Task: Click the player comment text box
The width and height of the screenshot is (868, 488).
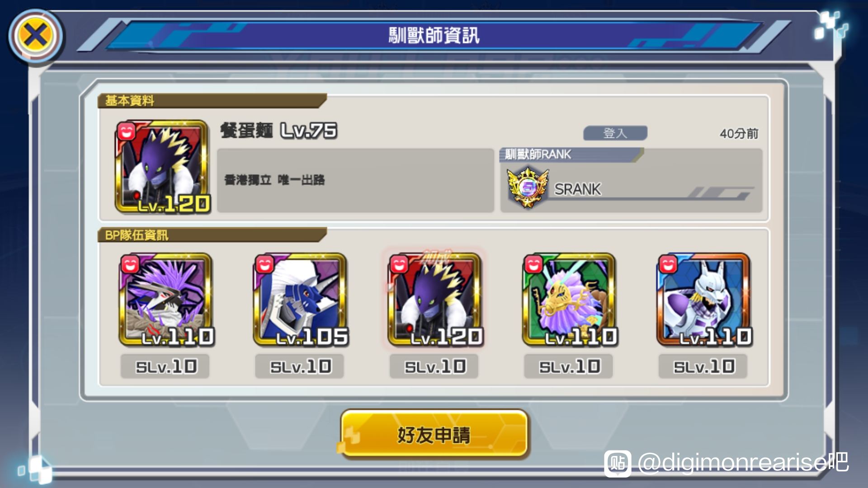Action: pos(355,180)
